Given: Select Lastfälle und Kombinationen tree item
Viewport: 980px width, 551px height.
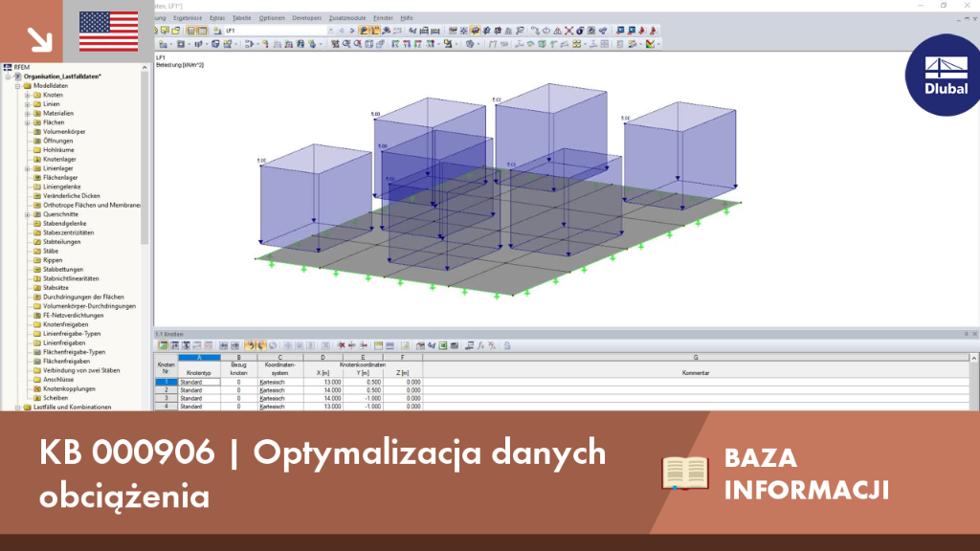Looking at the screenshot, I should pyautogui.click(x=73, y=407).
